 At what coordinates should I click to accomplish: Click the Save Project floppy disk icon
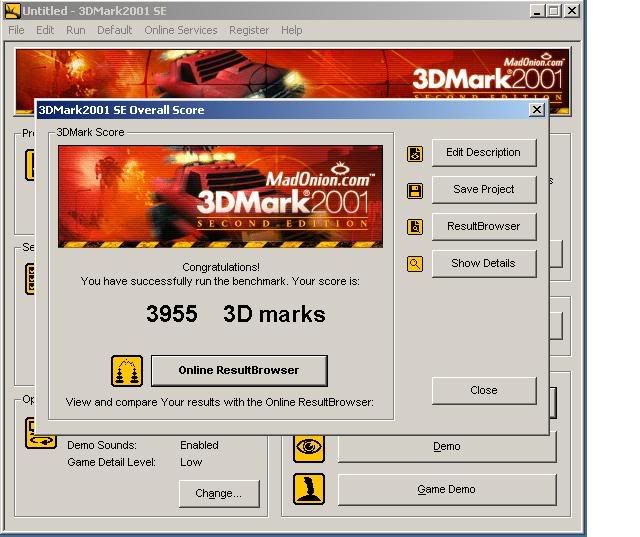[x=415, y=191]
